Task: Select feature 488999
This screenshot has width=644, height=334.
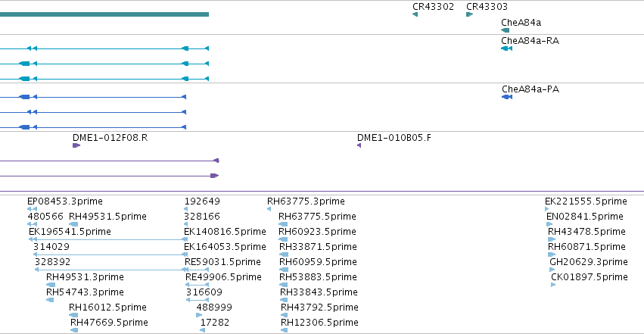Action: (x=199, y=315)
